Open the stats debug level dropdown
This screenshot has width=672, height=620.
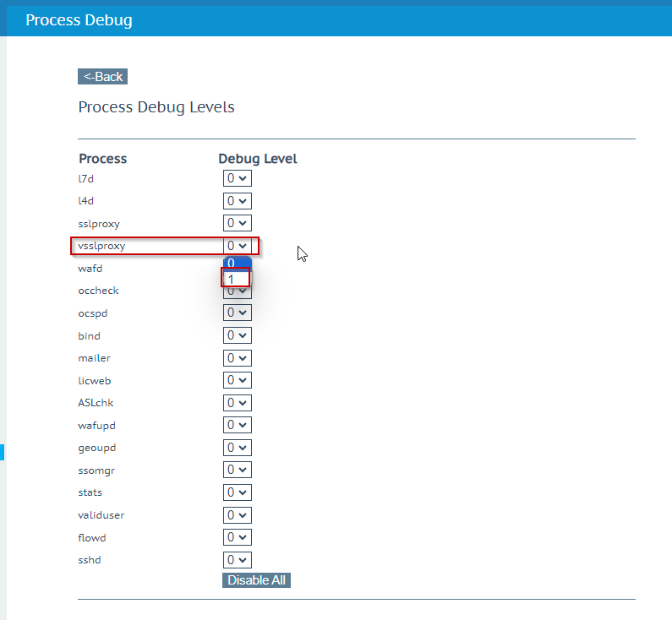pos(237,492)
